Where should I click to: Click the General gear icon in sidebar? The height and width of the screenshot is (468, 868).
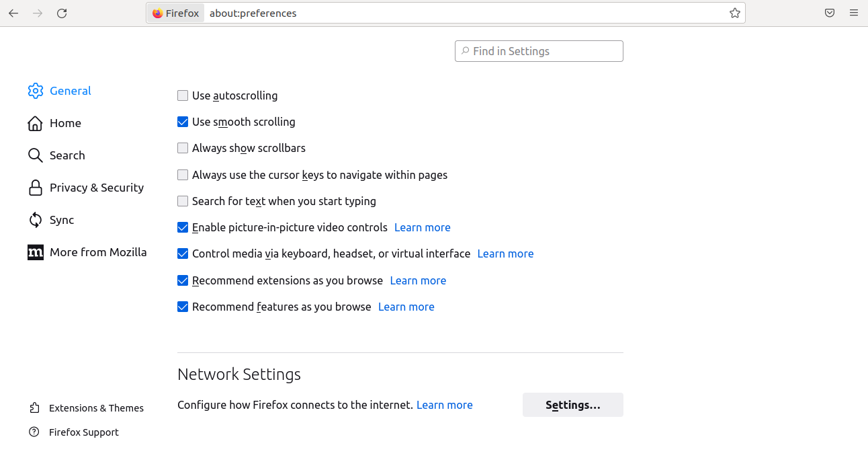click(x=36, y=91)
